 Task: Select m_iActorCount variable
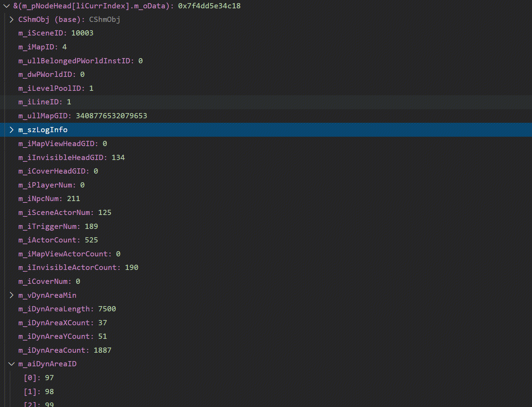(x=58, y=240)
